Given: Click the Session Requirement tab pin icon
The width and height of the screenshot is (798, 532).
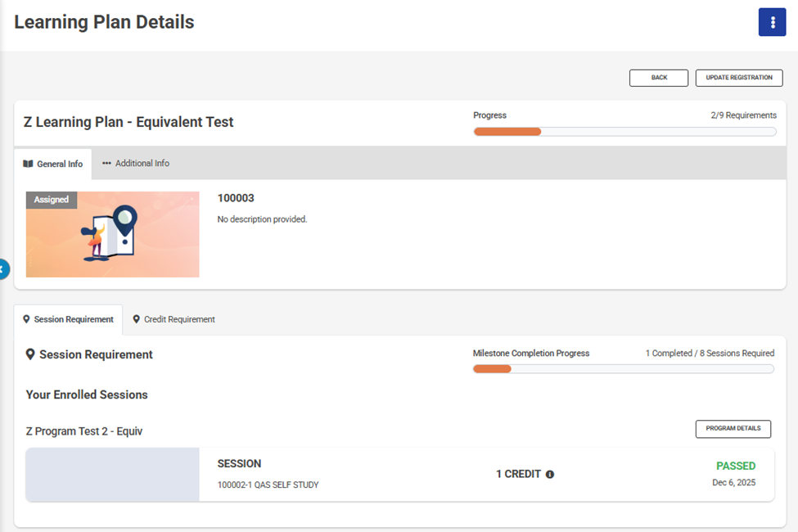Looking at the screenshot, I should (27, 319).
